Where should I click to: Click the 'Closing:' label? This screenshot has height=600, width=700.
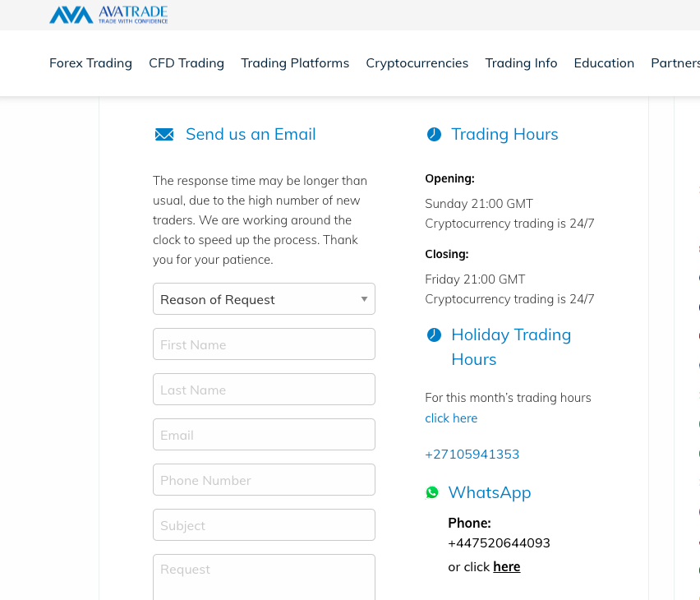447,254
